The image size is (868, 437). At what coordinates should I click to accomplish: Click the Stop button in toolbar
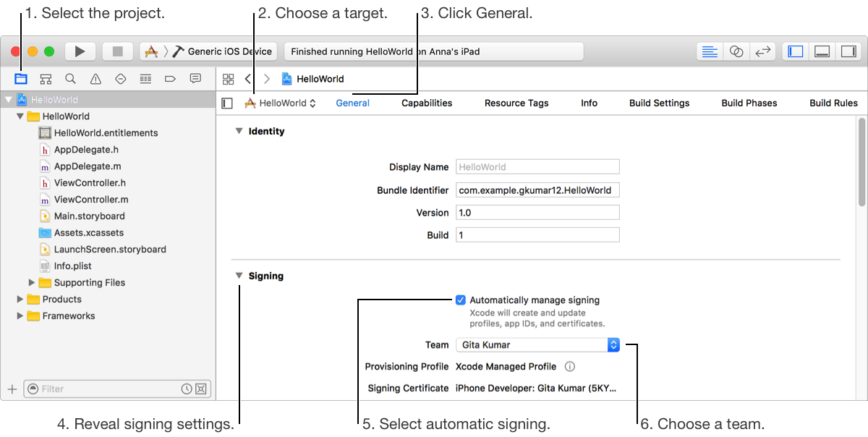pyautogui.click(x=117, y=51)
